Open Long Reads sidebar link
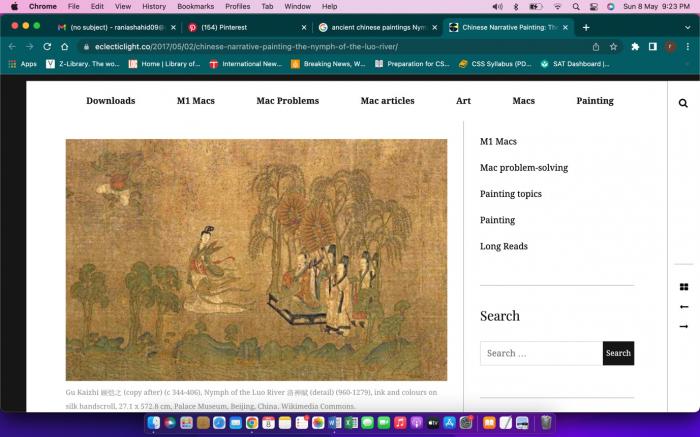Image resolution: width=700 pixels, height=437 pixels. click(504, 246)
